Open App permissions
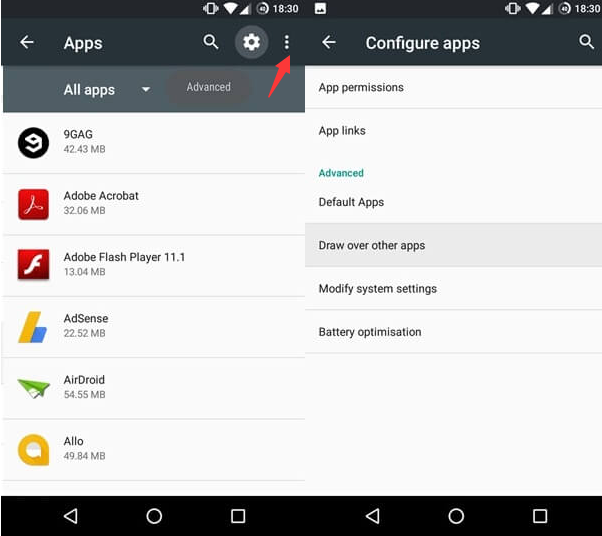Viewport: 602px width, 536px height. click(453, 87)
